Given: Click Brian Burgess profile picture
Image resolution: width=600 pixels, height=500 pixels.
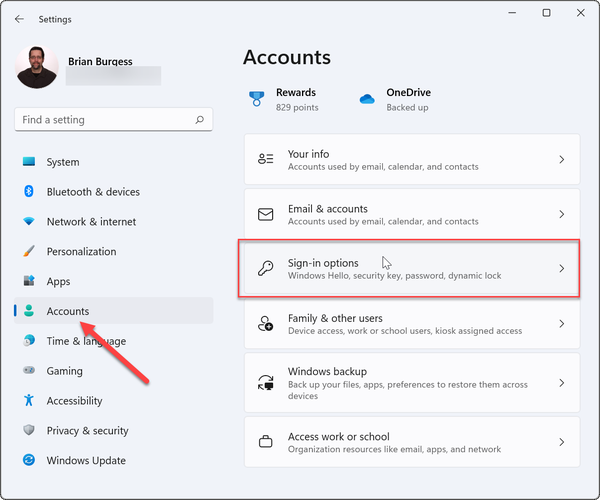Looking at the screenshot, I should 37,68.
